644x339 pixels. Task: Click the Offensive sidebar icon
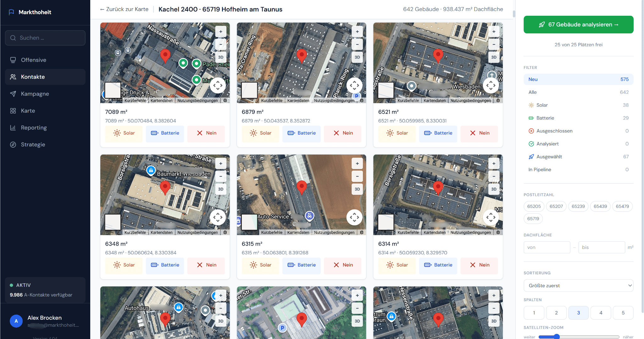tap(13, 60)
